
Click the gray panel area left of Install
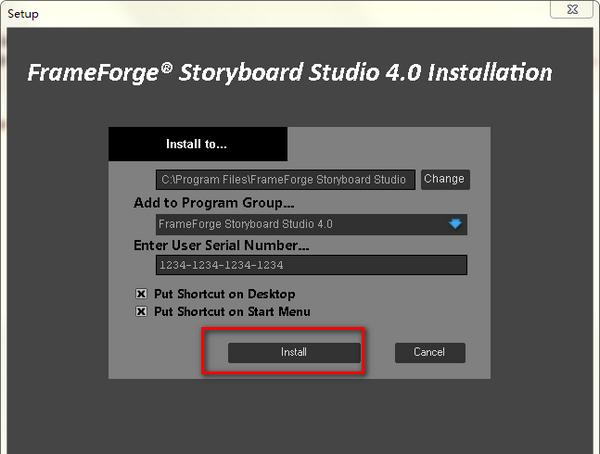[x=160, y=352]
